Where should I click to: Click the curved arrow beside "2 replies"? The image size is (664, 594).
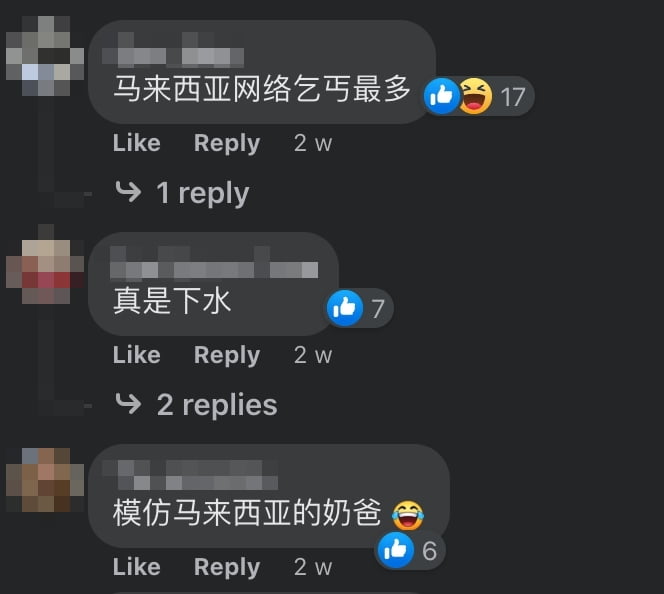coord(128,403)
